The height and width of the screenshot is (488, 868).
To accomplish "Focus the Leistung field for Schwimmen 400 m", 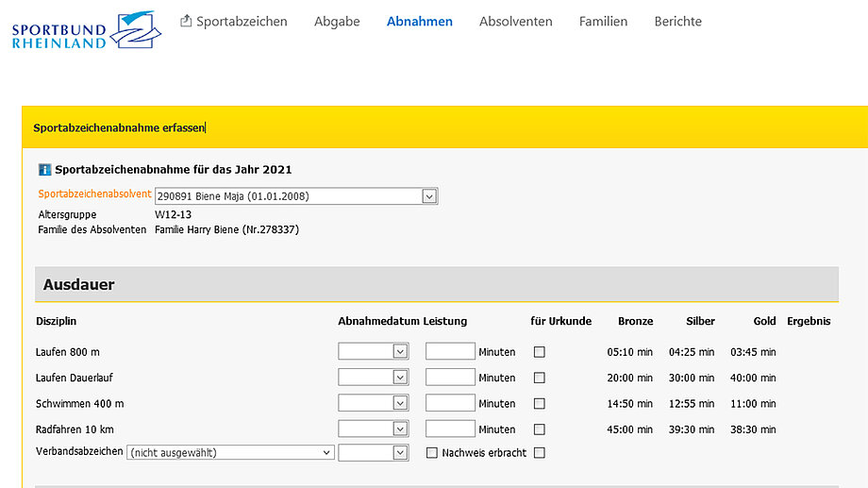I will 450,403.
